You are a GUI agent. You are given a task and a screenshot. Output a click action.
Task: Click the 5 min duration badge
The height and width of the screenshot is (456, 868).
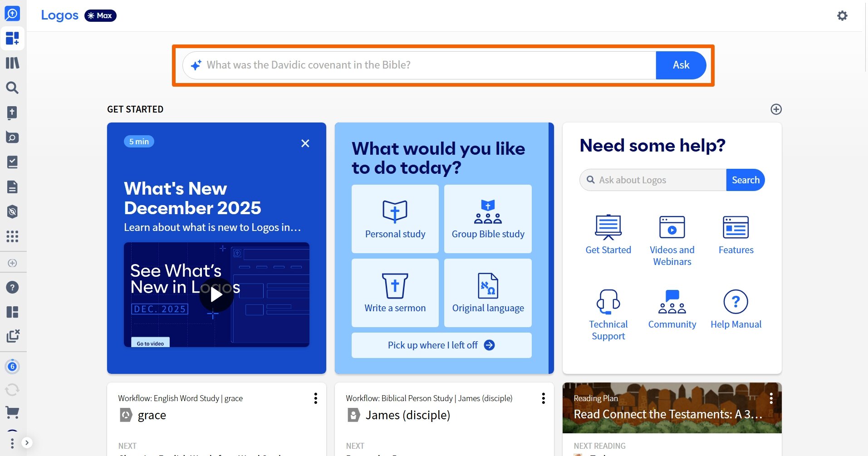(x=139, y=142)
